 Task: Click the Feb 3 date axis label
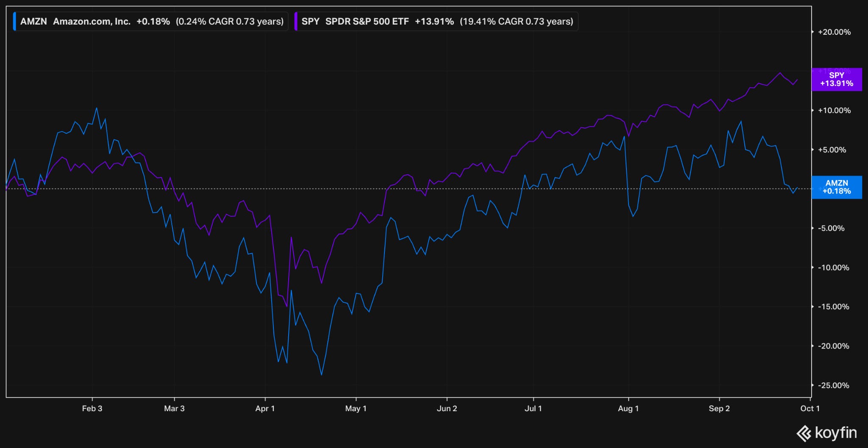[92, 409]
